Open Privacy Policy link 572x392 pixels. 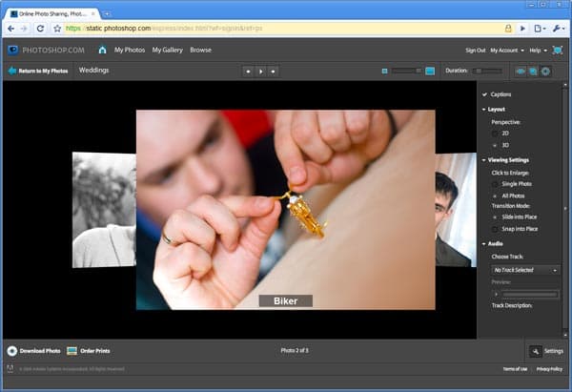(549, 369)
